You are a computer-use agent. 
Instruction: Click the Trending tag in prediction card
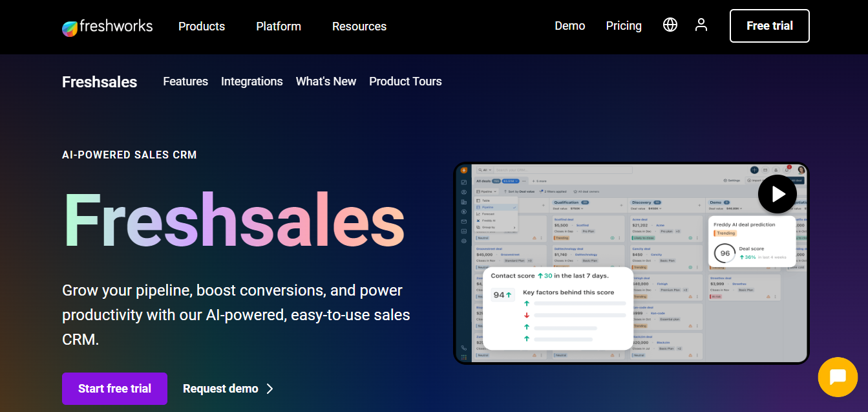(726, 233)
